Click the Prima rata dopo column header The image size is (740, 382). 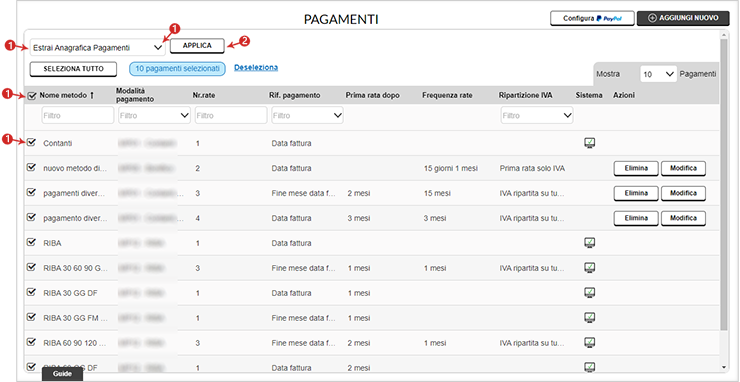(373, 95)
